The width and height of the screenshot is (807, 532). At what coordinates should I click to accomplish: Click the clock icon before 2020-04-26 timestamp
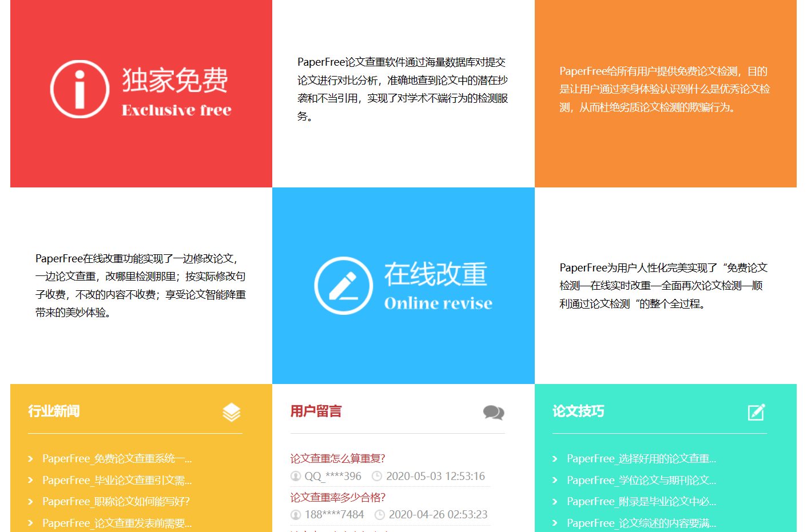[x=380, y=515]
